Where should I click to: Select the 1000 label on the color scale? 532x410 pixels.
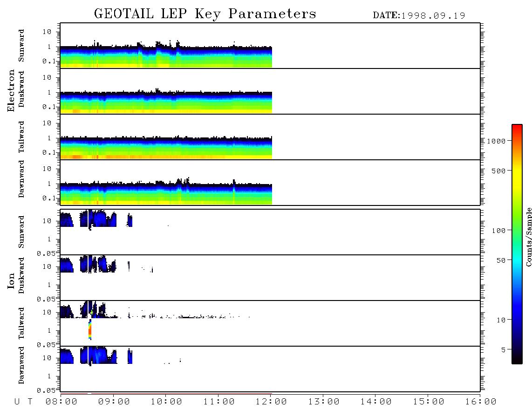(x=497, y=141)
